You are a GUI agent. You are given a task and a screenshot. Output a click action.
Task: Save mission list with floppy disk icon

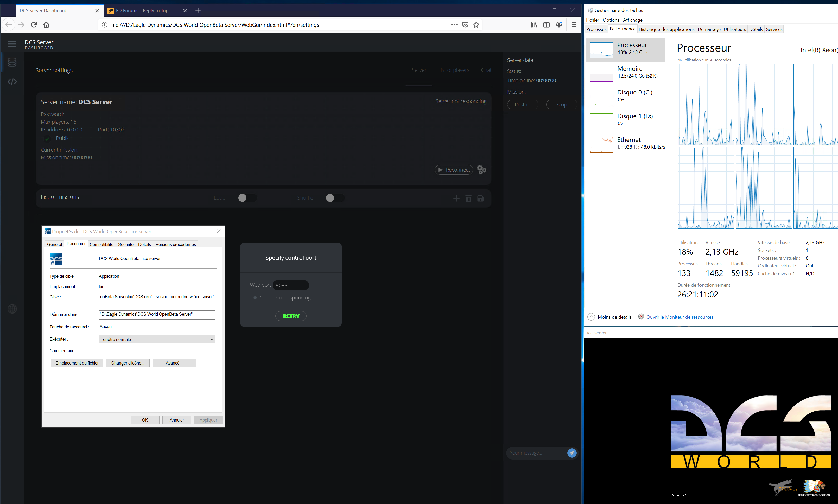480,198
